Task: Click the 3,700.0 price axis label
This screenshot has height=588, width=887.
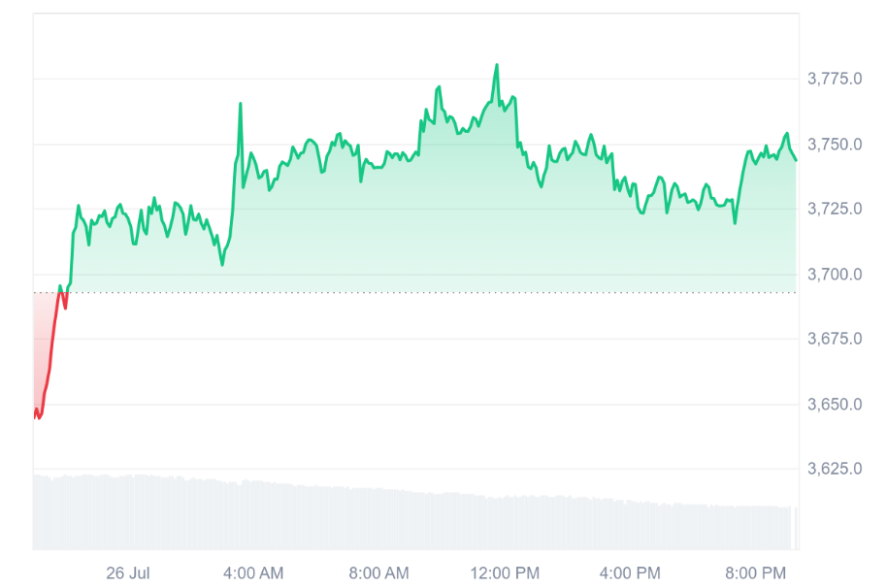Action: (x=835, y=275)
